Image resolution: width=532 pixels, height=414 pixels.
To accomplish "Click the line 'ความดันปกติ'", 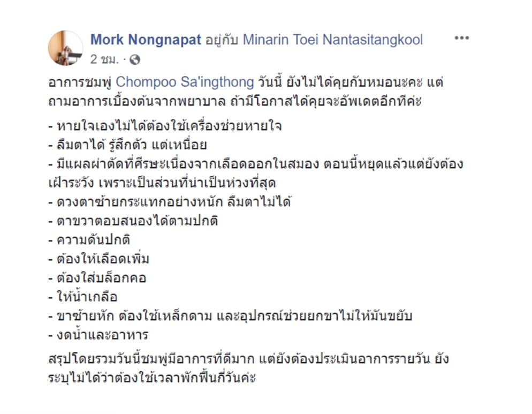I will click(89, 240).
